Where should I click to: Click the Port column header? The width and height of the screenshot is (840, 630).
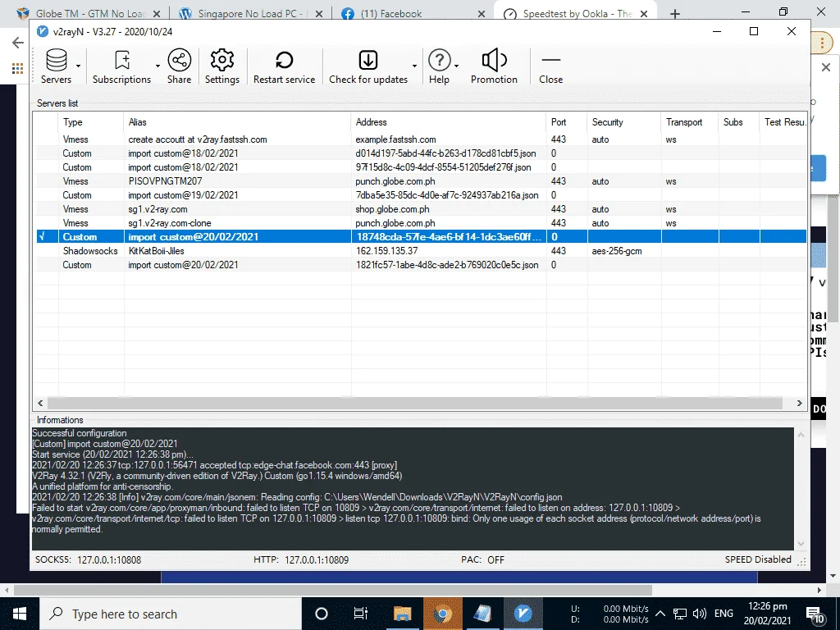click(x=566, y=122)
